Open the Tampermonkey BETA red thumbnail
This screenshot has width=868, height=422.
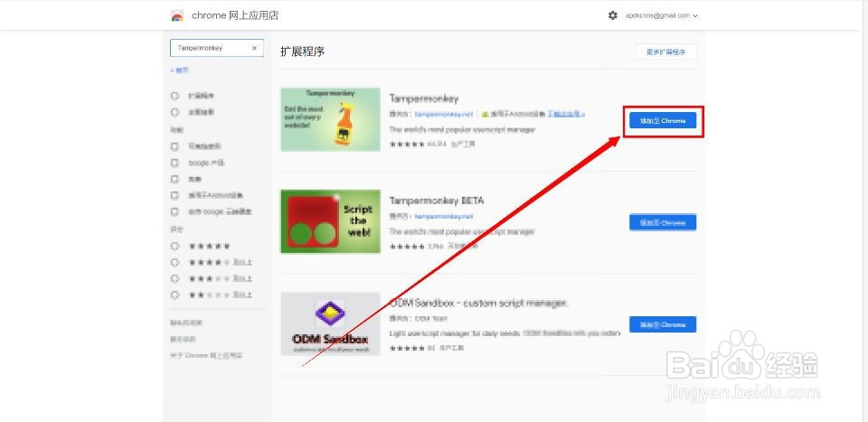point(331,221)
